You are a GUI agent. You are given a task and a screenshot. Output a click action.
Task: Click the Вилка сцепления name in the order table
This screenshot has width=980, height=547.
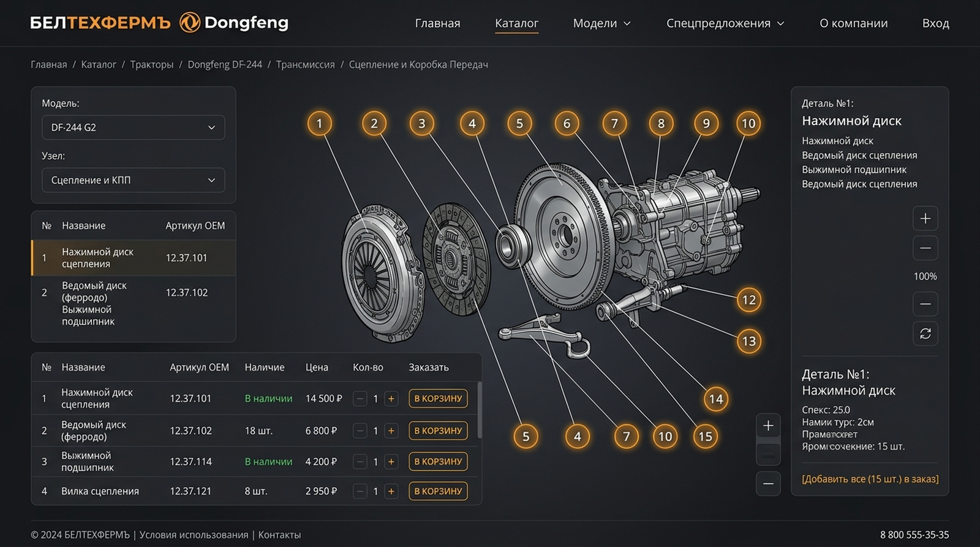coord(100,491)
